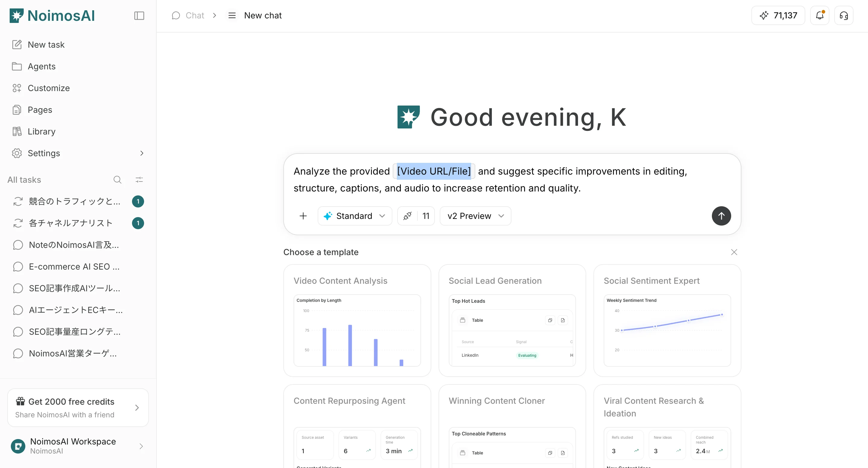
Task: Open the hamburger menu beside New chat
Action: [232, 15]
